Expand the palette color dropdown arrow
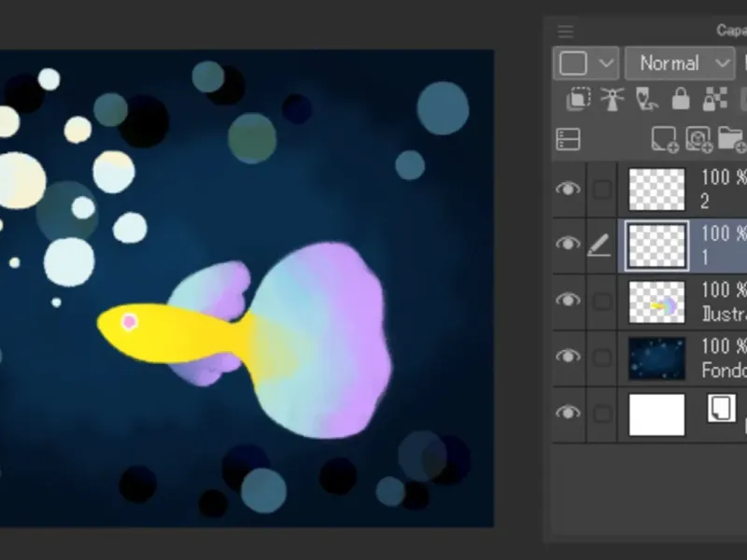The width and height of the screenshot is (747, 560). (605, 63)
